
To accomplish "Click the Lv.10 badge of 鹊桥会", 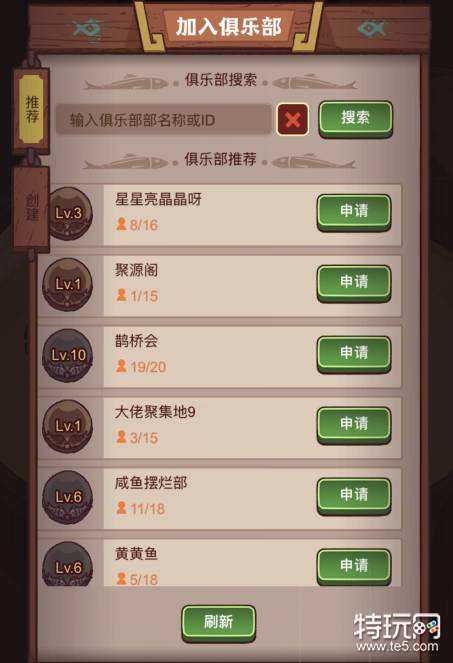I will 68,355.
